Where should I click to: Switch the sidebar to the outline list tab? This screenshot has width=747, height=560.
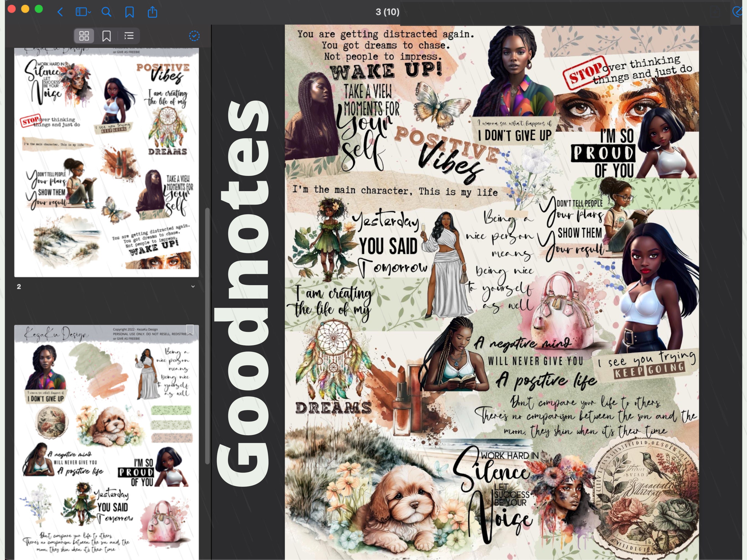(x=129, y=36)
